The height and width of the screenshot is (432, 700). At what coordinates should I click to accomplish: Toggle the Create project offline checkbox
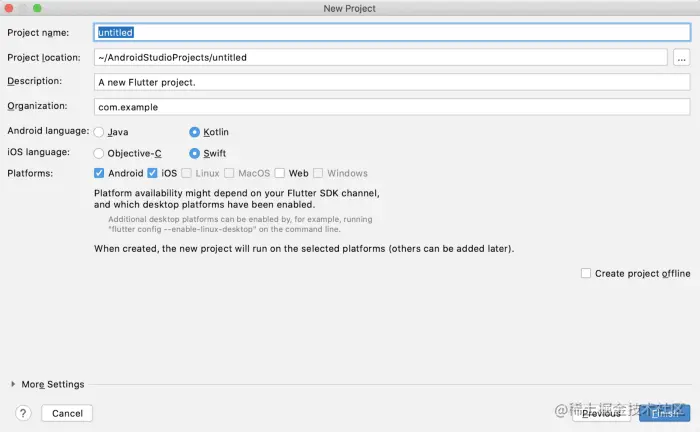[x=586, y=273]
